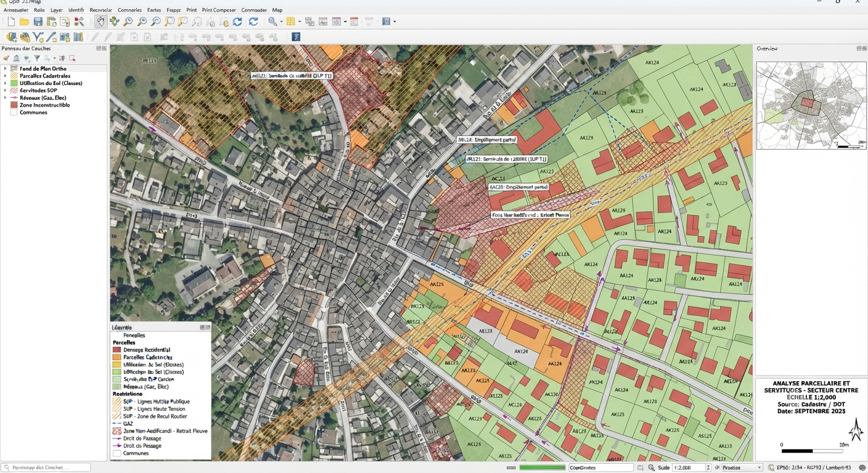Click the 'SUP - Lignes Haute Tension' legend entry
The width and height of the screenshot is (868, 473).
click(x=154, y=409)
